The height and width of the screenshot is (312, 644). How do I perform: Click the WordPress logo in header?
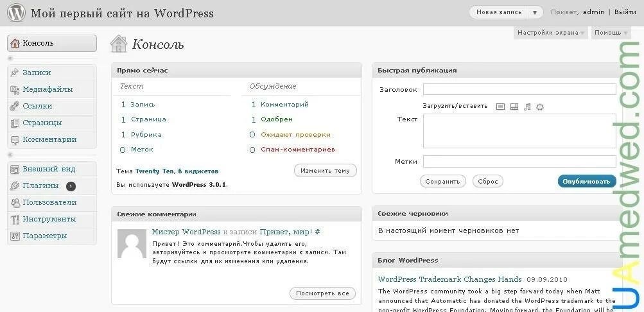[17, 13]
